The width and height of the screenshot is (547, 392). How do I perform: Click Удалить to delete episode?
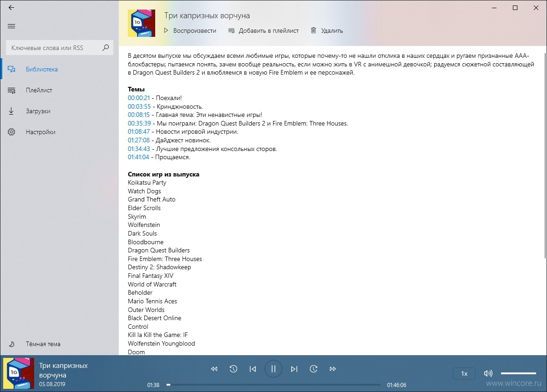[x=327, y=31]
